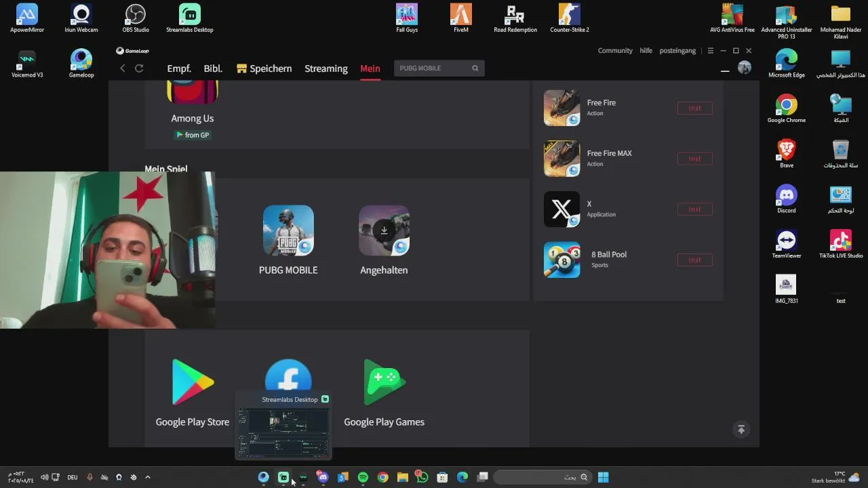Click the hilfe link
The width and height of the screenshot is (868, 488).
[x=646, y=51]
